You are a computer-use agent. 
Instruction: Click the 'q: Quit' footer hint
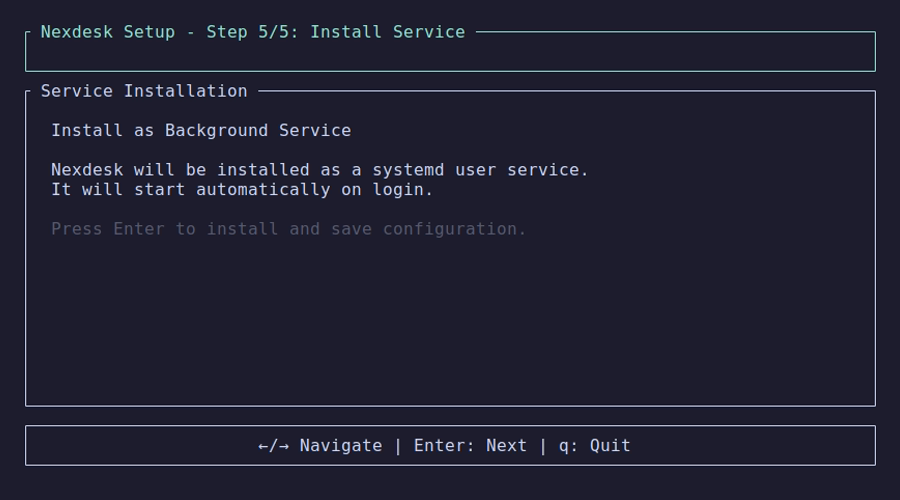pos(595,446)
